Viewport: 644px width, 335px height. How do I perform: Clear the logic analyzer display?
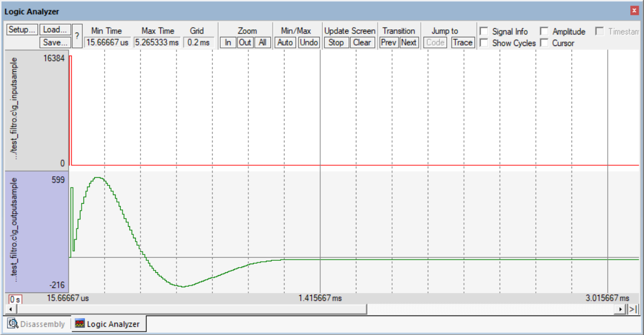tap(362, 43)
